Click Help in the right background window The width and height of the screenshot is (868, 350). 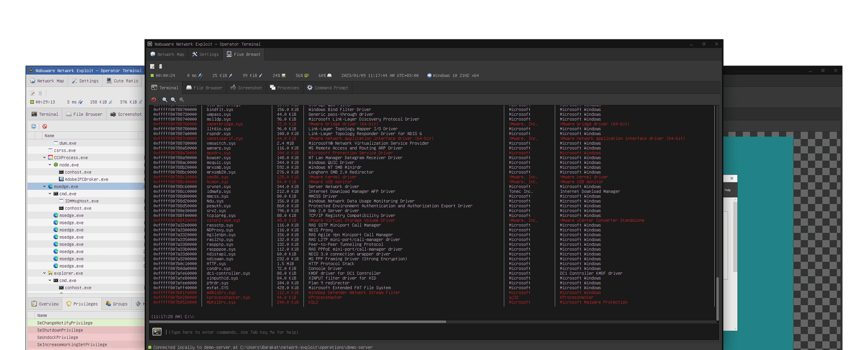coord(728,190)
